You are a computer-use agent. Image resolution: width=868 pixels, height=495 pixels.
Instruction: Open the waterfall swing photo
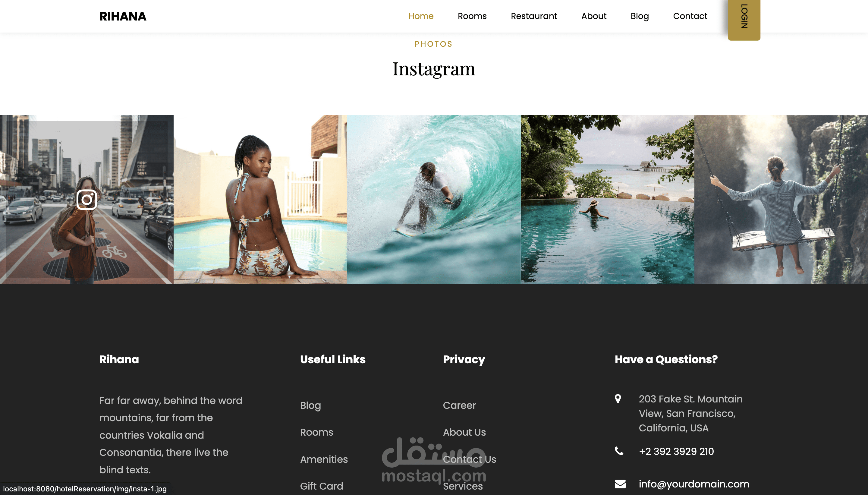pyautogui.click(x=781, y=200)
